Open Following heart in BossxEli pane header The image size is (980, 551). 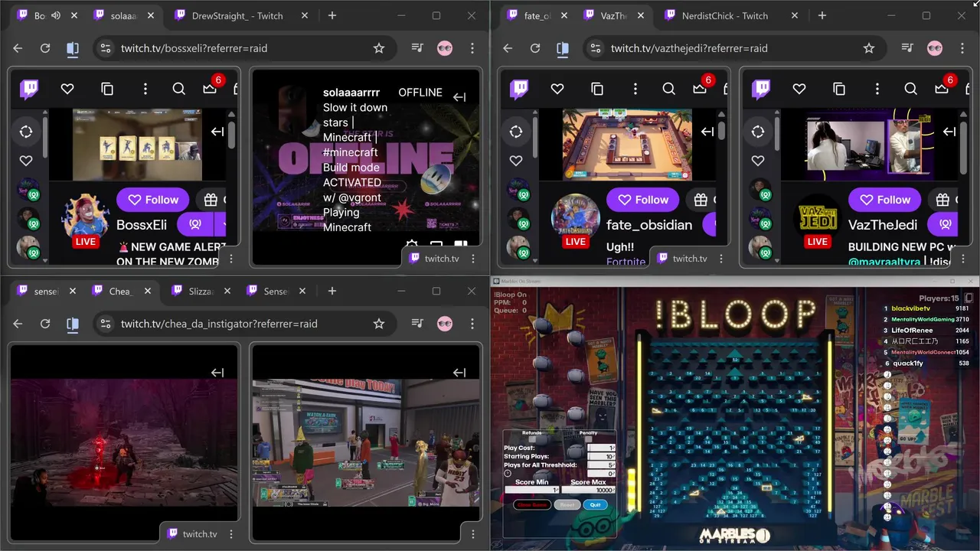67,89
